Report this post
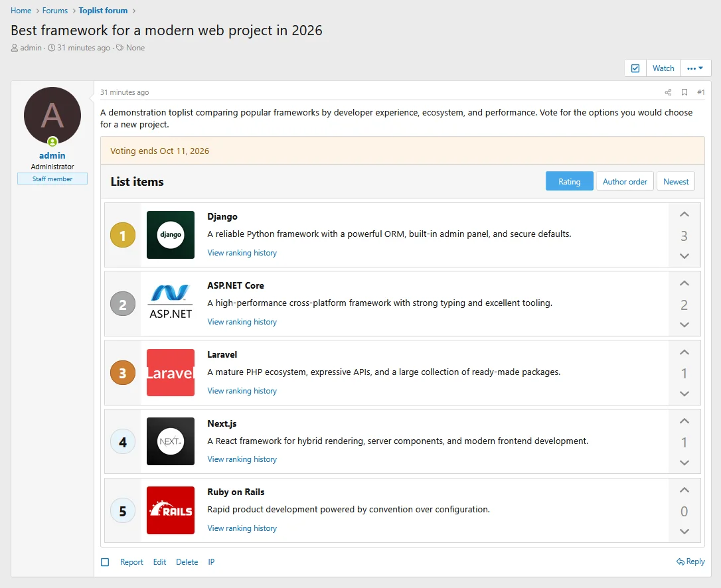Image resolution: width=721 pixels, height=588 pixels. [x=131, y=562]
